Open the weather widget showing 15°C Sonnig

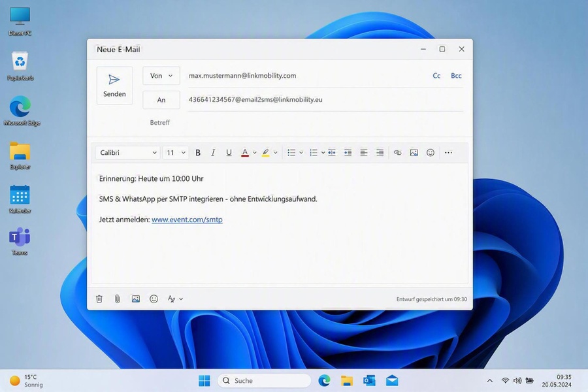pos(26,381)
